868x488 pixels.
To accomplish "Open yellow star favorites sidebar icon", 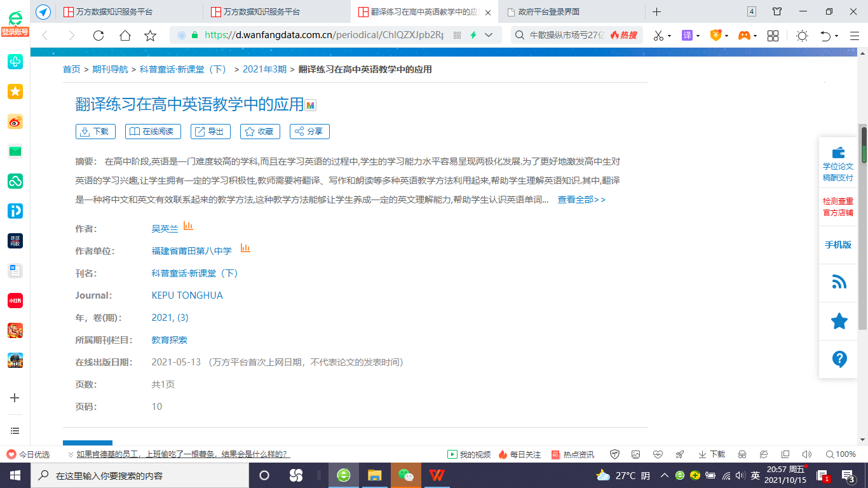I will [15, 91].
